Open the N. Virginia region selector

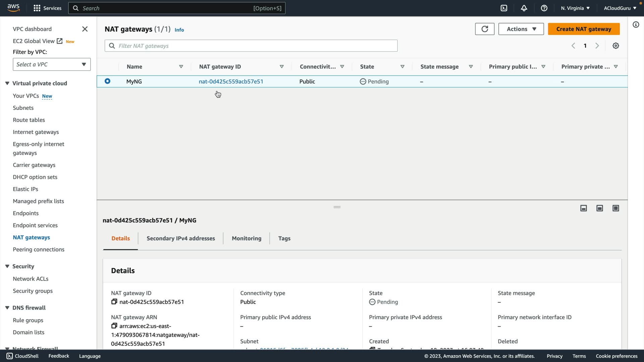(x=575, y=8)
